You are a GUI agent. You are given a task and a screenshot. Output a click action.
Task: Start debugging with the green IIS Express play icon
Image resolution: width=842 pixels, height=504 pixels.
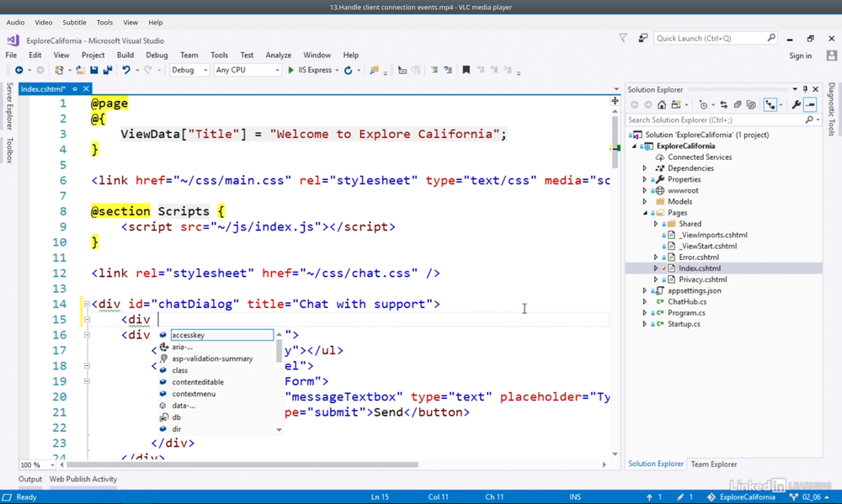pyautogui.click(x=290, y=71)
